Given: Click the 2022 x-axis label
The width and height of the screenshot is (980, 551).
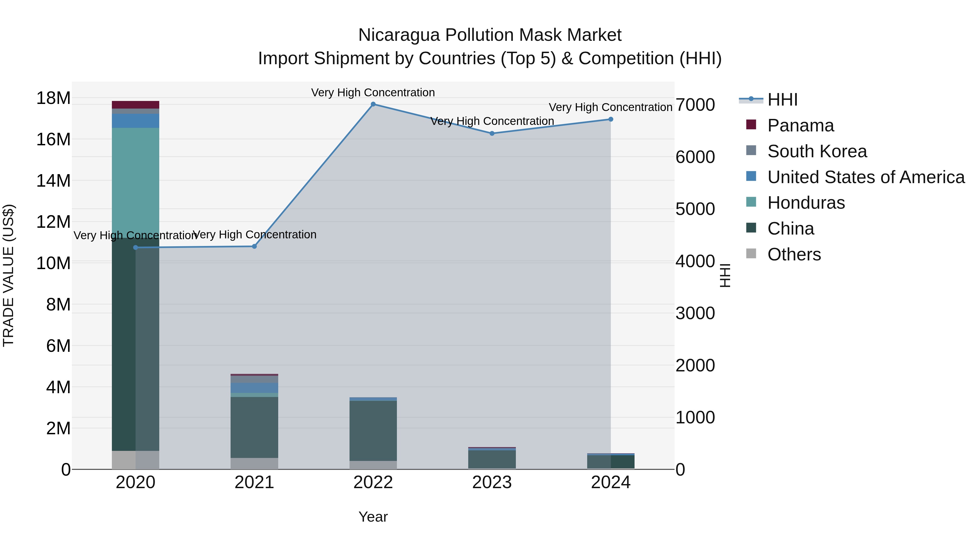Looking at the screenshot, I should point(373,482).
